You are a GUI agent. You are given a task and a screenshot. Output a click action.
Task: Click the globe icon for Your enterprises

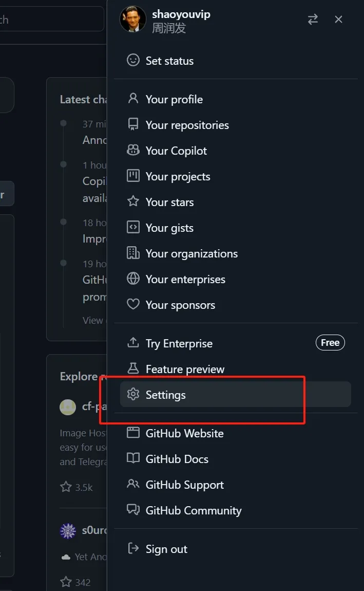133,279
